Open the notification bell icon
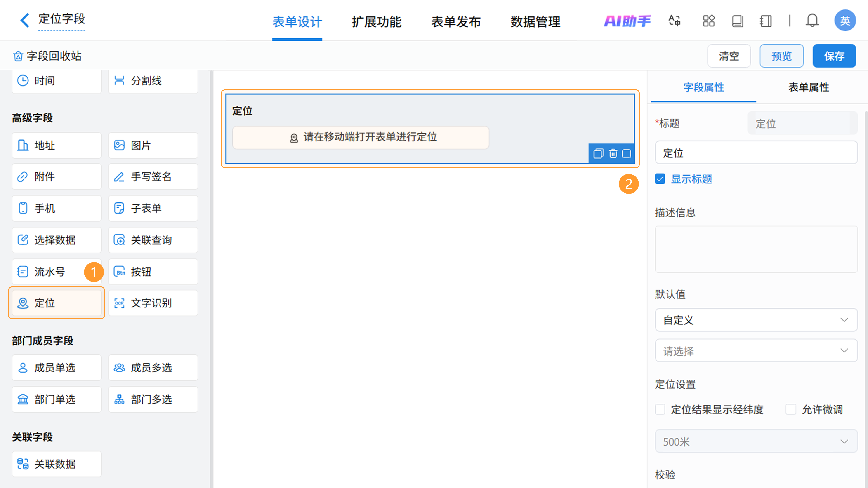Viewport: 868px width, 488px height. coord(812,21)
